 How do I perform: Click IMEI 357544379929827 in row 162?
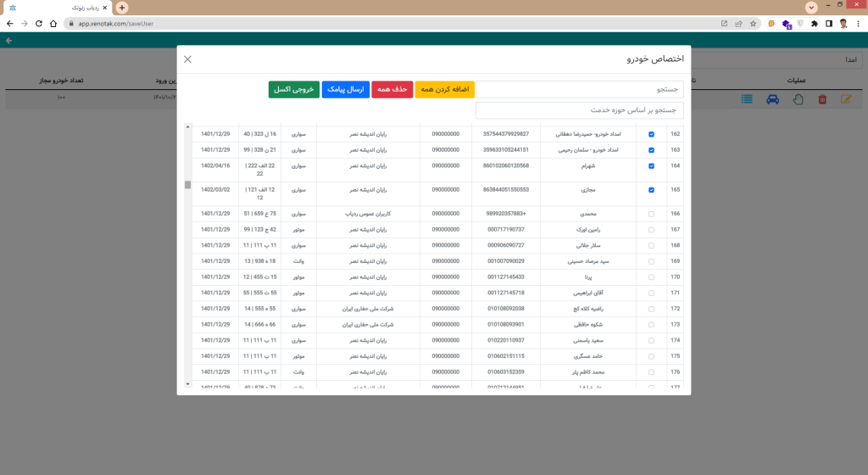(506, 134)
